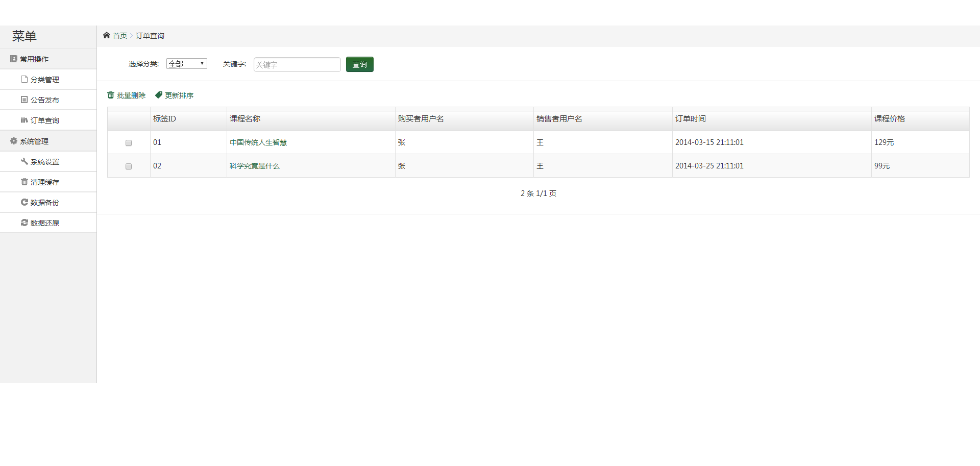Open 分类管理 in the sidebar
The height and width of the screenshot is (466, 980).
48,79
